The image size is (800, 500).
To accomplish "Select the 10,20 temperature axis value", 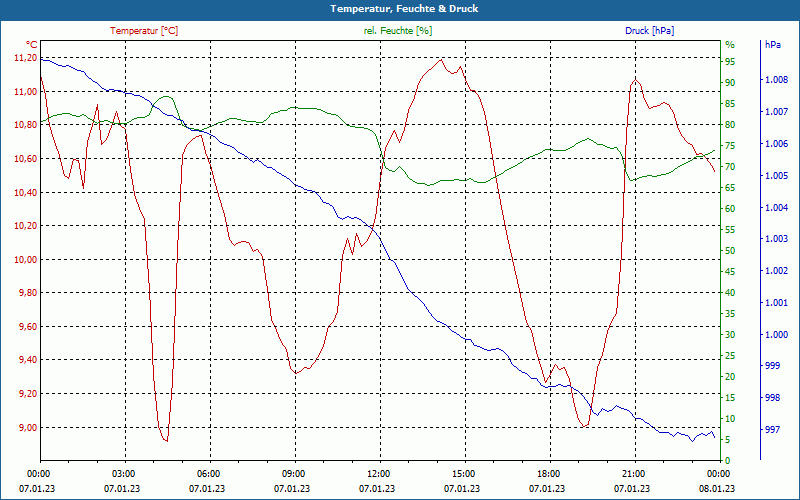I will [26, 226].
